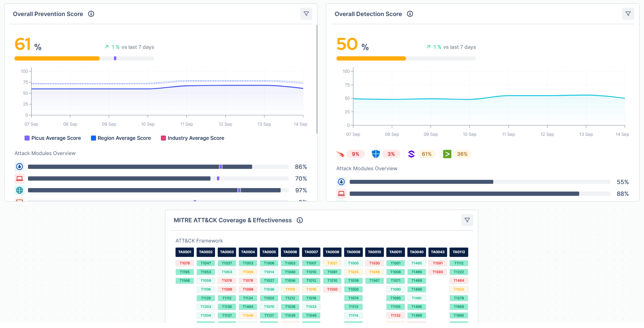Open the Overall Prevention Score filter
This screenshot has width=644, height=328.
(x=306, y=14)
